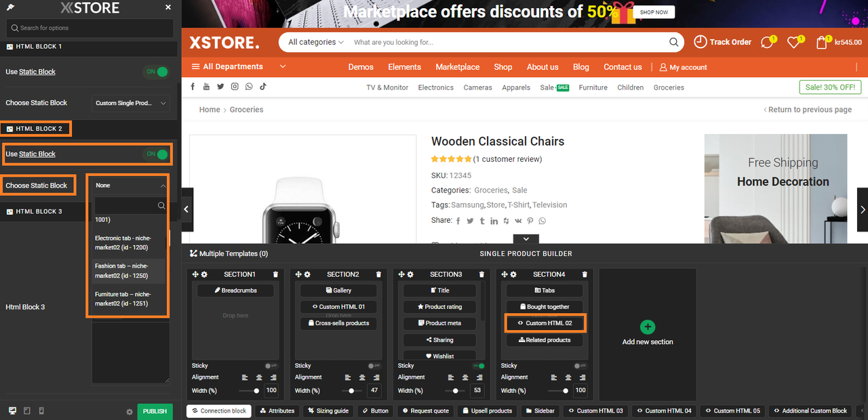Select Custom HTML 02 element in SECTION4
Image resolution: width=868 pixels, height=420 pixels.
pyautogui.click(x=545, y=323)
